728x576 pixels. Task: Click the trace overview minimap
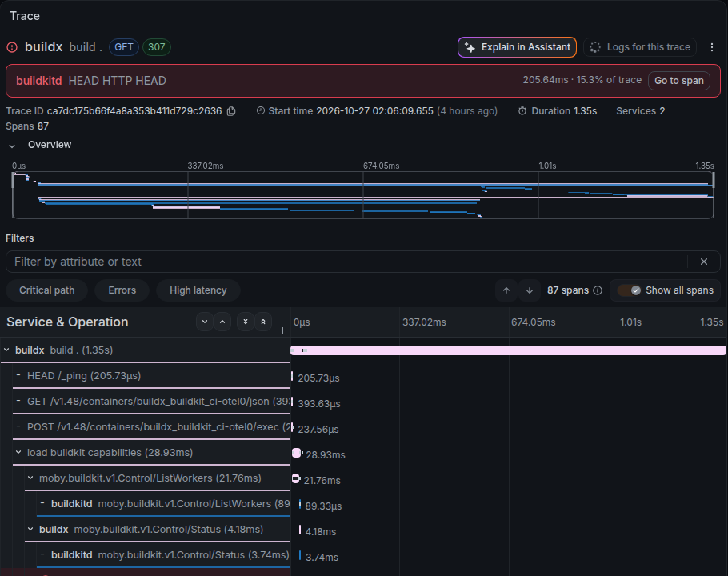[362, 195]
